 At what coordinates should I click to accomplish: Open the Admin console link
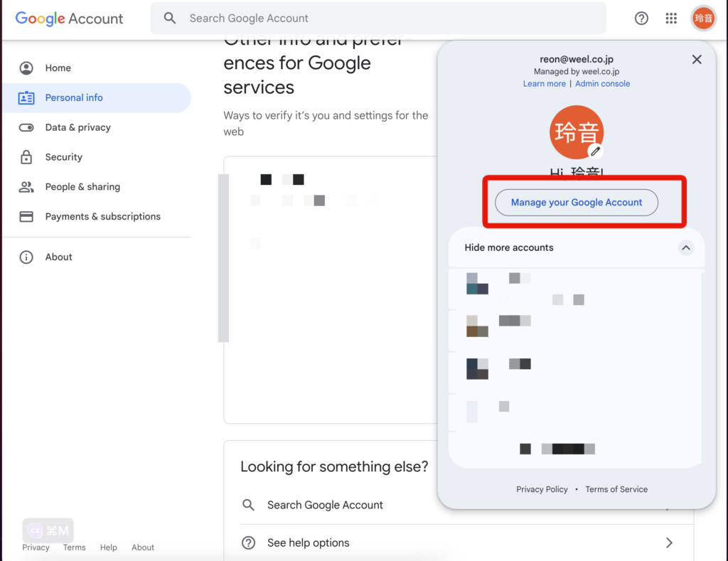point(602,84)
